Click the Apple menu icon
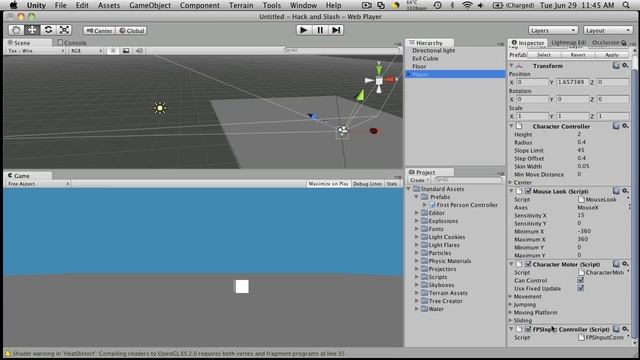The image size is (640, 360). (13, 5)
